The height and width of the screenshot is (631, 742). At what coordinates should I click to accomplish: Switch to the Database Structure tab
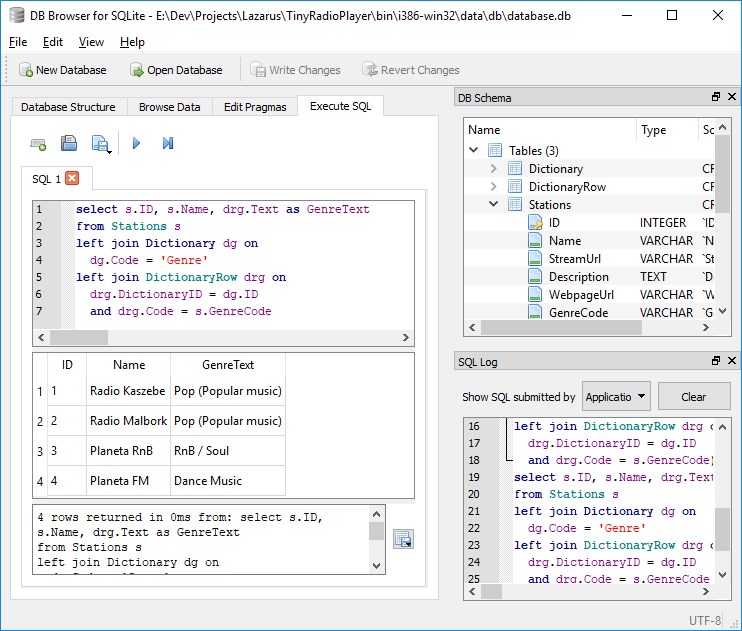68,107
